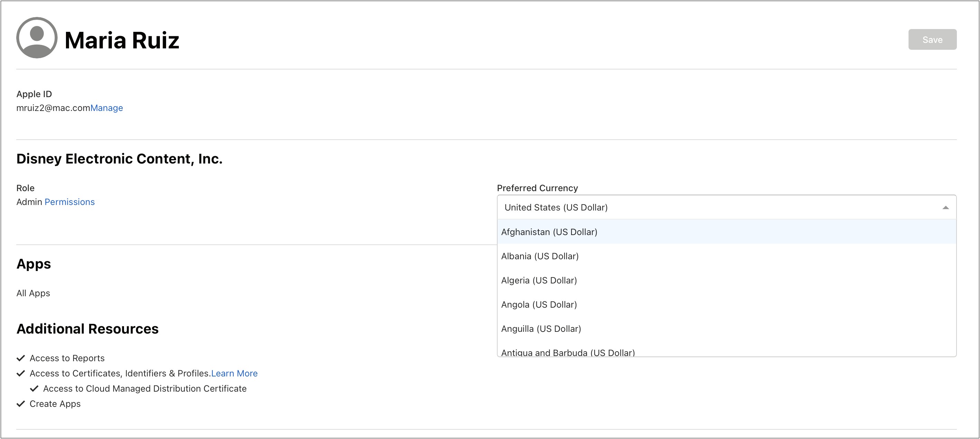Open the Permissions link next to Admin
The height and width of the screenshot is (439, 980).
(70, 202)
